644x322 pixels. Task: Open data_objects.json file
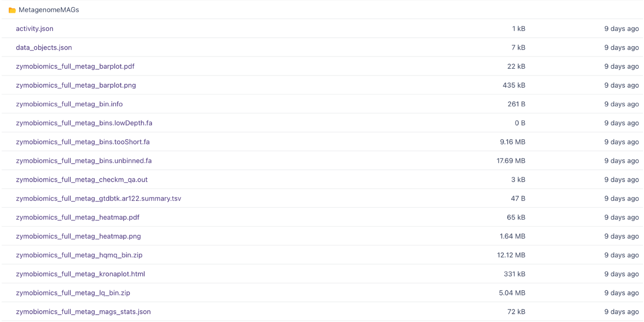[44, 48]
